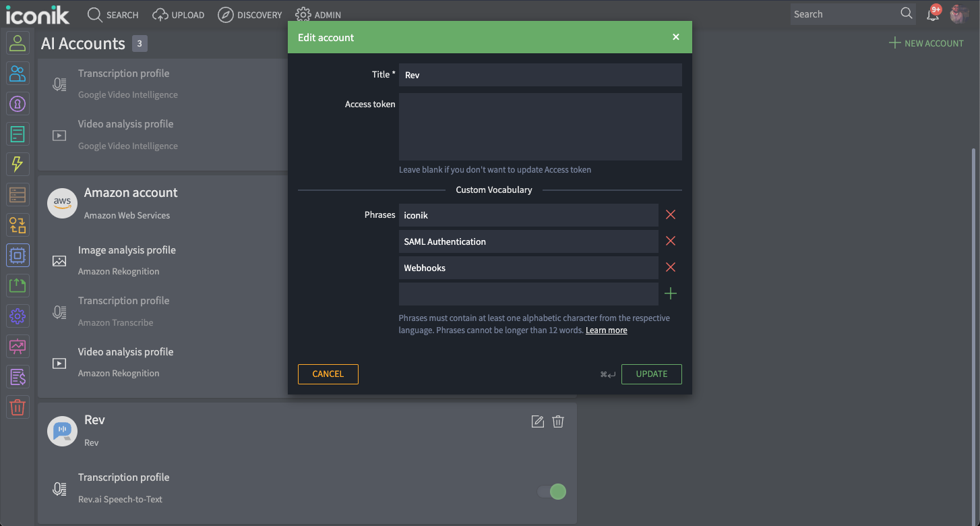The image size is (980, 526).
Task: Select the Groups icon in the admin sidebar
Action: tap(18, 73)
